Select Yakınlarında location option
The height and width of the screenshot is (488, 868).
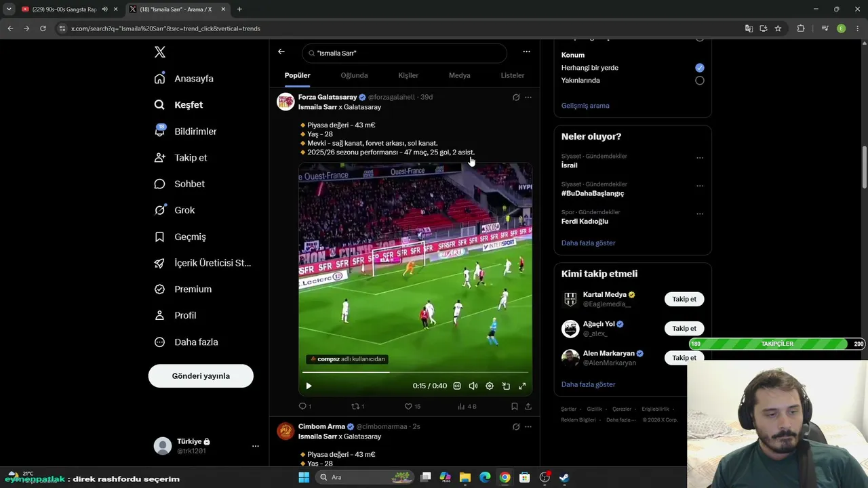pyautogui.click(x=700, y=81)
